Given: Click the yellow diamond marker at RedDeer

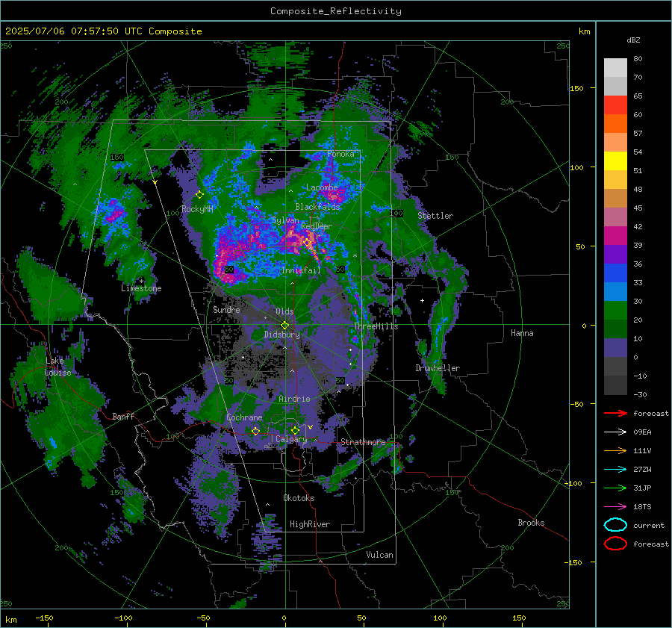Looking at the screenshot, I should pyautogui.click(x=307, y=243).
